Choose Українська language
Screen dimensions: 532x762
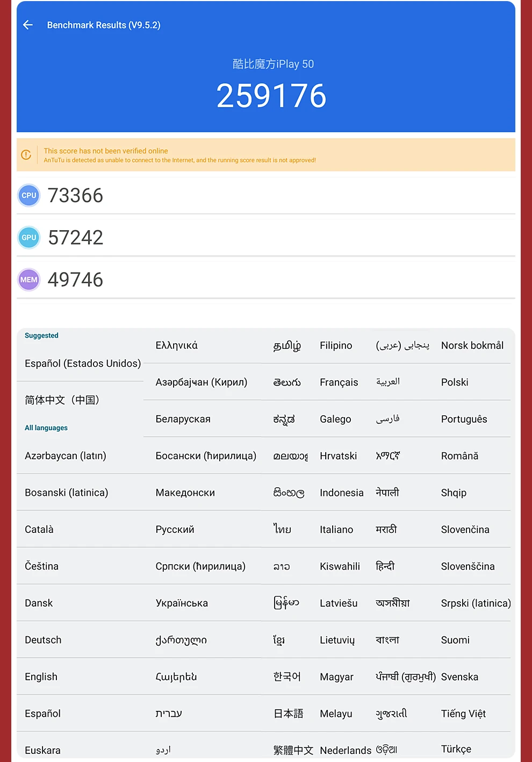[x=182, y=603]
